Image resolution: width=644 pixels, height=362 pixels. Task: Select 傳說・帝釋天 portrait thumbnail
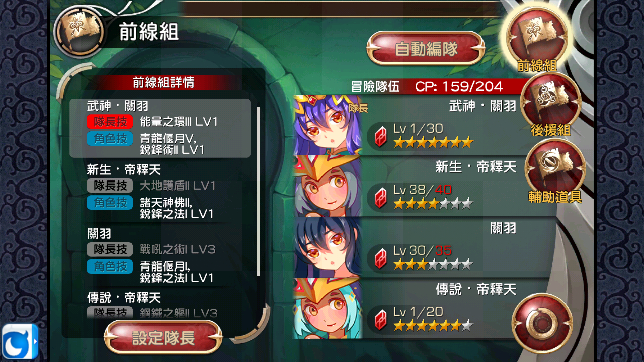coord(328,308)
